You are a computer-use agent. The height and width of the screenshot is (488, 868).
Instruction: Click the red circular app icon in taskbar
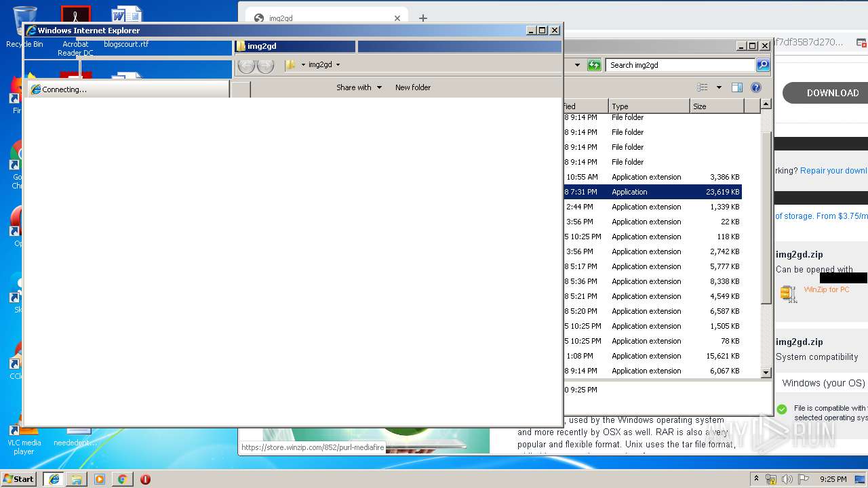145,479
